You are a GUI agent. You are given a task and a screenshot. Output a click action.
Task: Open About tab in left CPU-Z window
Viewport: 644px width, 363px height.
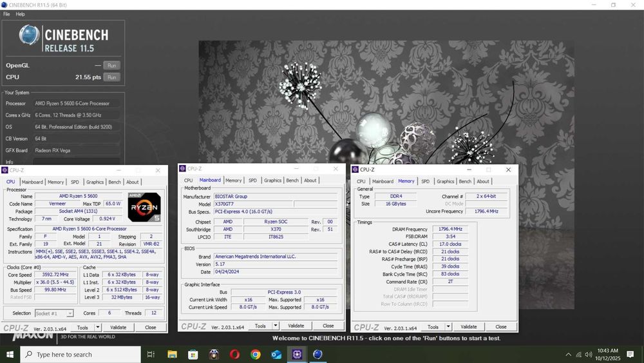click(132, 182)
